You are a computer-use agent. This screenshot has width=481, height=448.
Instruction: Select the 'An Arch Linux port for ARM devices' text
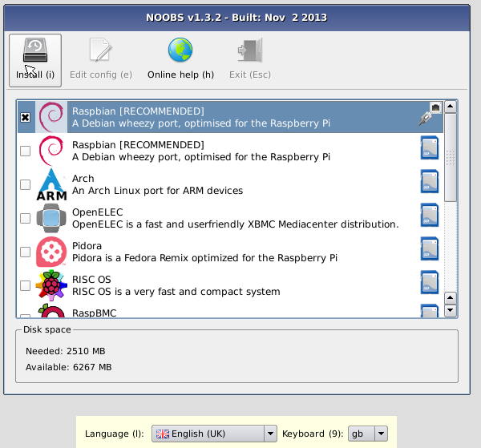tap(157, 191)
